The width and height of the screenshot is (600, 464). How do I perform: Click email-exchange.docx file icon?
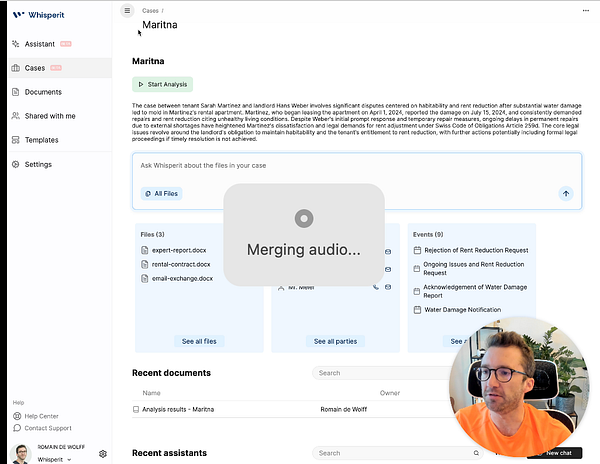tap(145, 278)
